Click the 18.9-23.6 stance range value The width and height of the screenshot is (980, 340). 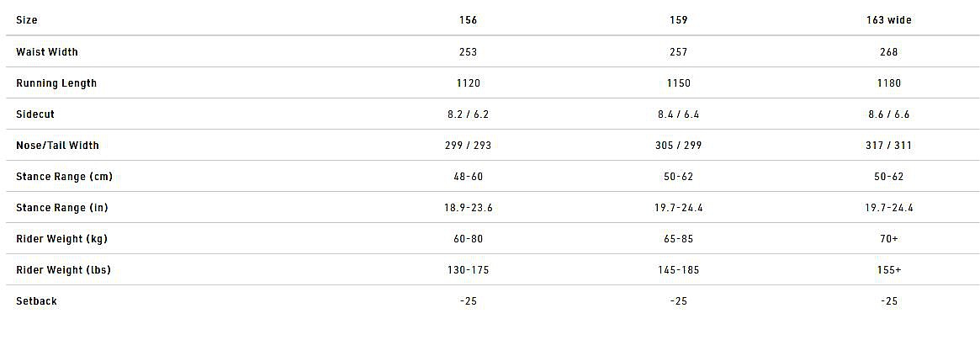coord(469,208)
